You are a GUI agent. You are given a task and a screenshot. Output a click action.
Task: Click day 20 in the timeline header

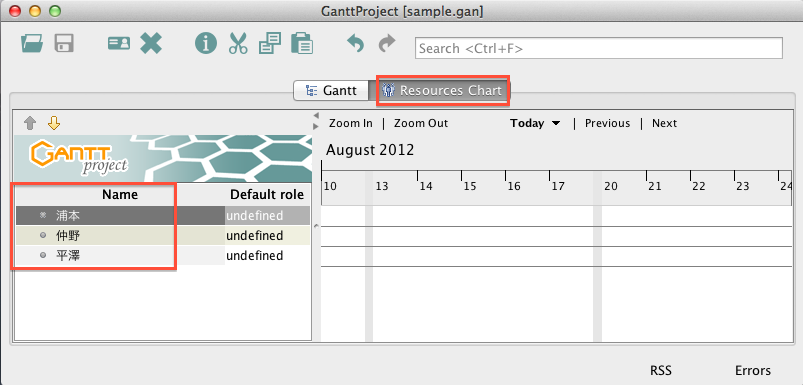tap(610, 186)
